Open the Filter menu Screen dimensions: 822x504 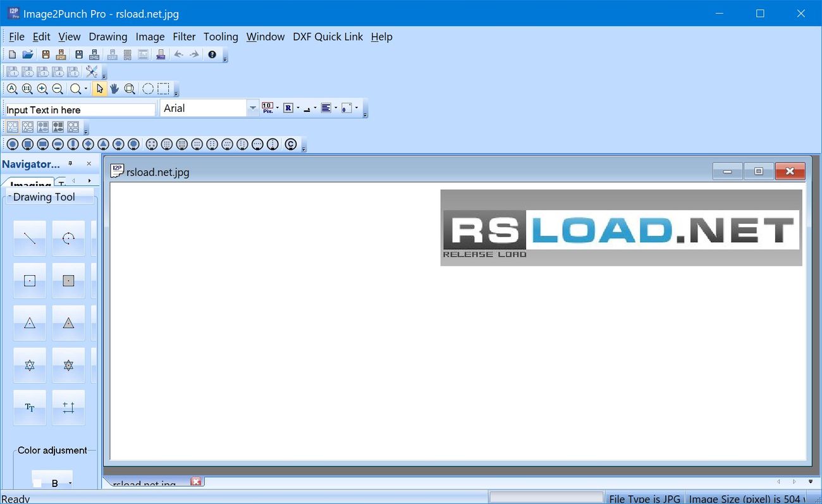184,37
